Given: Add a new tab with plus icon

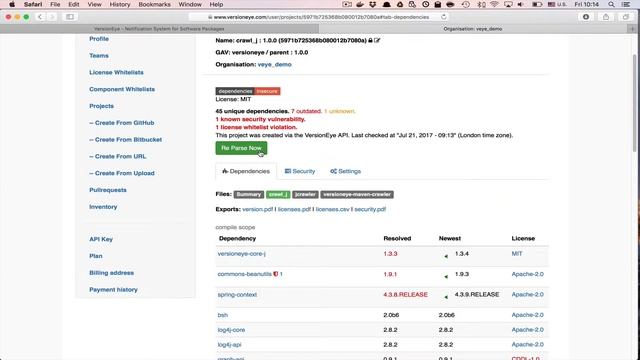Looking at the screenshot, I should (x=633, y=29).
